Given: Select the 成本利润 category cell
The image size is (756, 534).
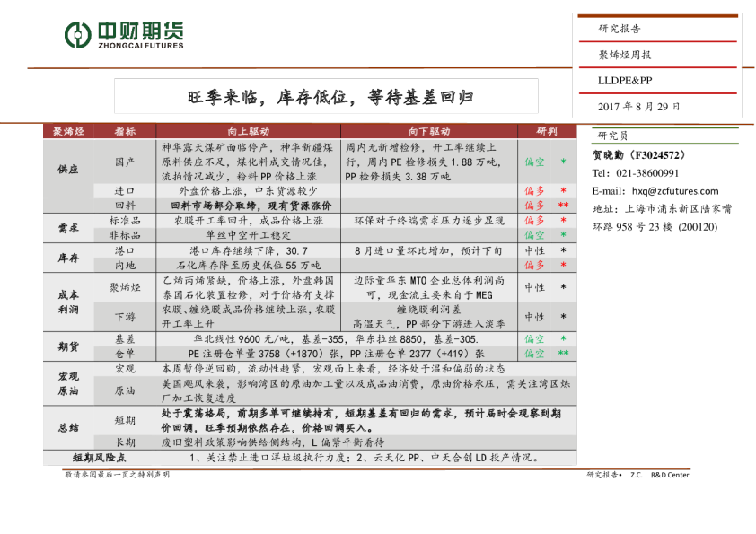Looking at the screenshot, I should (68, 302).
